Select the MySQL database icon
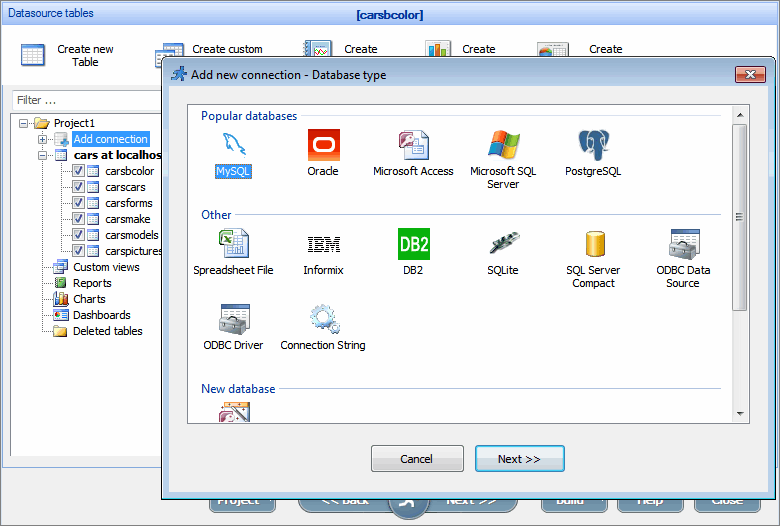Screen dimensions: 780x526 (233, 146)
